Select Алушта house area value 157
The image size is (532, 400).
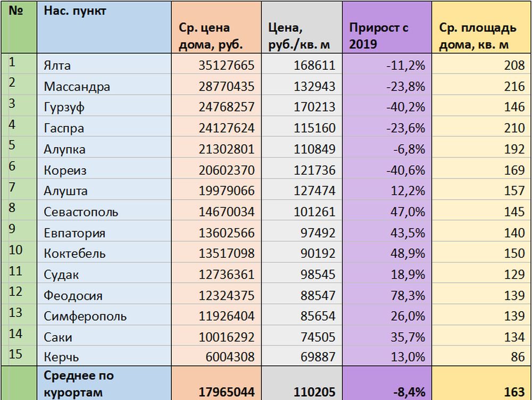[x=514, y=191]
